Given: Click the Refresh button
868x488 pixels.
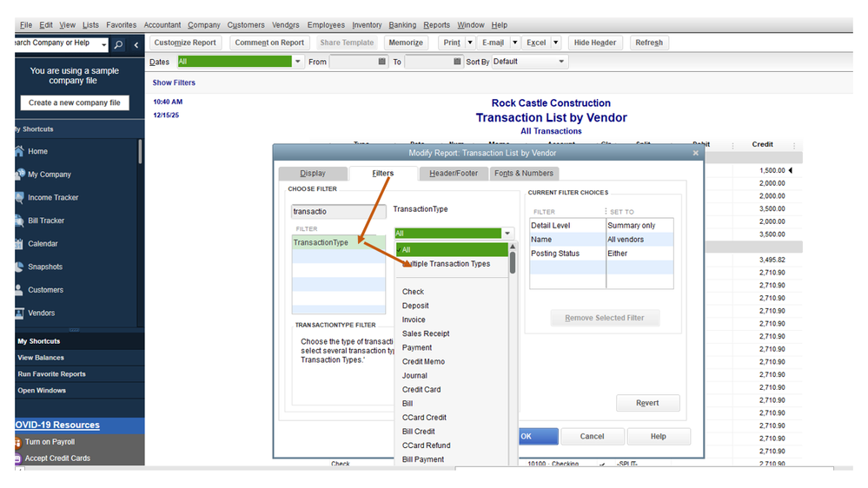Looking at the screenshot, I should (x=649, y=43).
